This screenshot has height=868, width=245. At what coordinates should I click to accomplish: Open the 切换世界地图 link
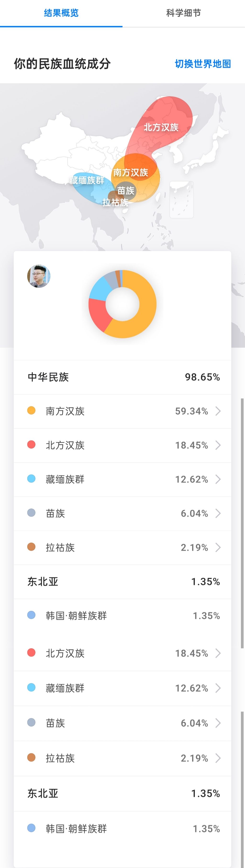[203, 64]
